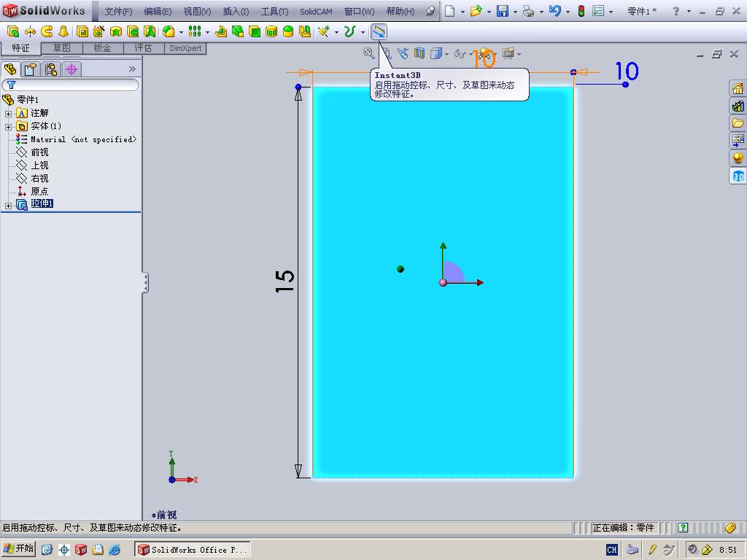Click the Open folder icon
The image size is (747, 560).
coord(476,11)
